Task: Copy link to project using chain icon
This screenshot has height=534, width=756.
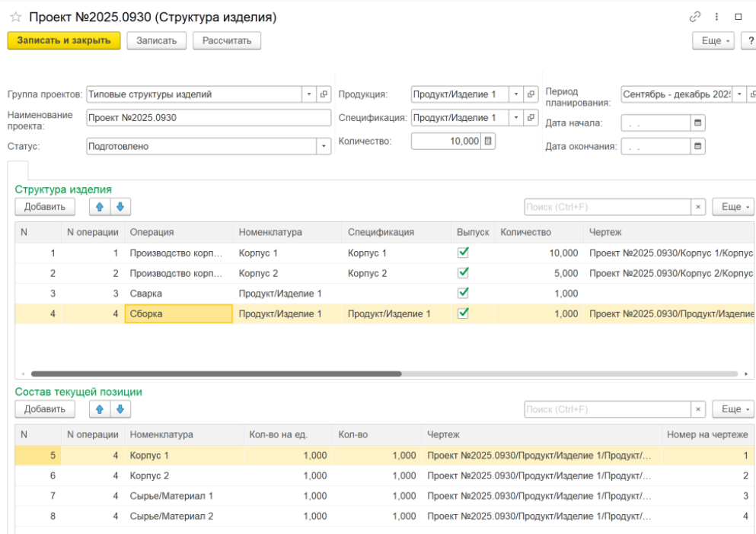Action: pos(694,17)
